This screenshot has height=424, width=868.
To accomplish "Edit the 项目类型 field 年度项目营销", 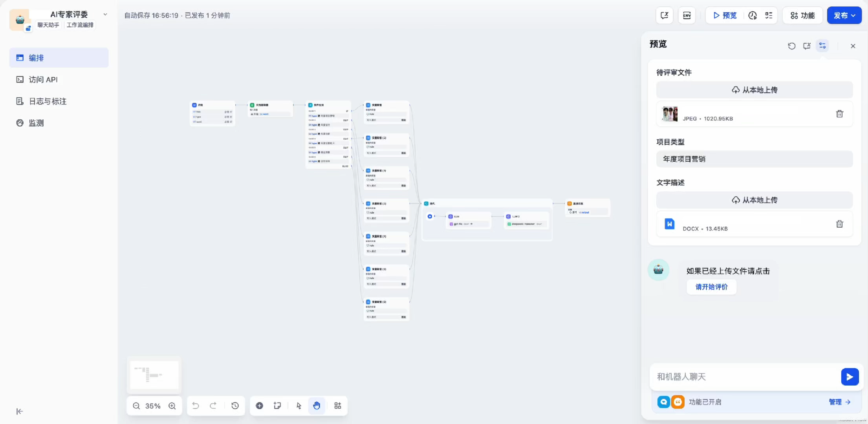I will click(754, 159).
